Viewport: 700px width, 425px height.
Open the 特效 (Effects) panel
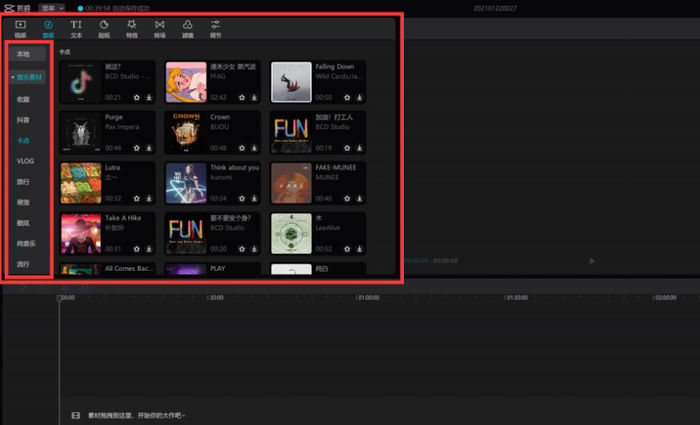pos(132,27)
